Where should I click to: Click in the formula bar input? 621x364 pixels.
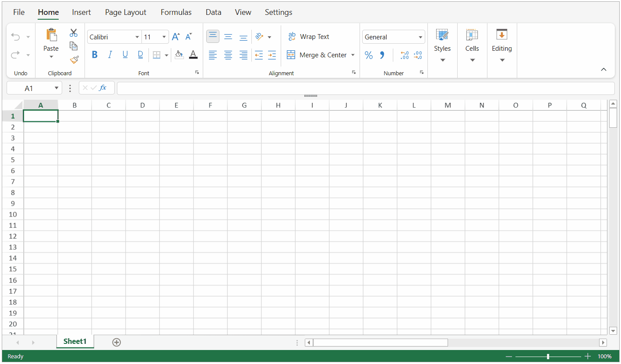click(366, 88)
